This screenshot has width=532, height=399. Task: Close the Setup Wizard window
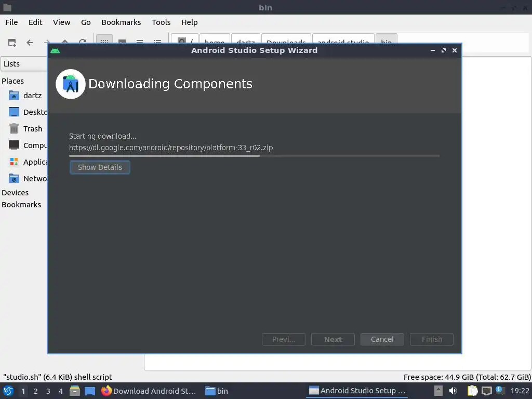[454, 50]
